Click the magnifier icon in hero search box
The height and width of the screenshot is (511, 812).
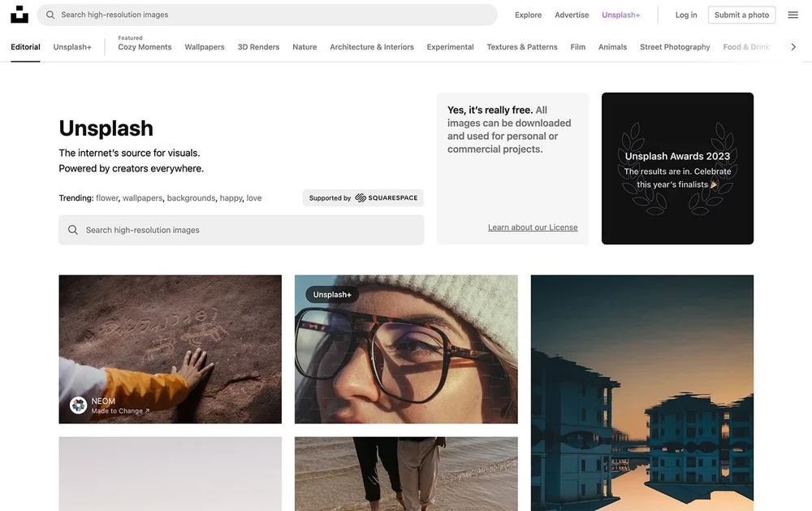(73, 230)
